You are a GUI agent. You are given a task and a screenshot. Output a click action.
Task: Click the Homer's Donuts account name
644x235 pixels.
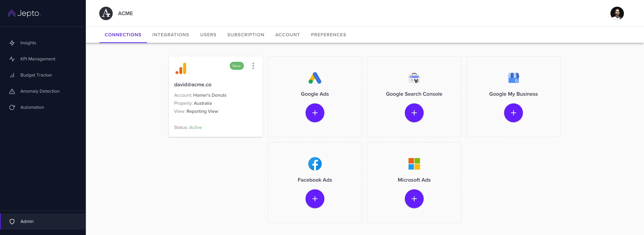coord(210,95)
